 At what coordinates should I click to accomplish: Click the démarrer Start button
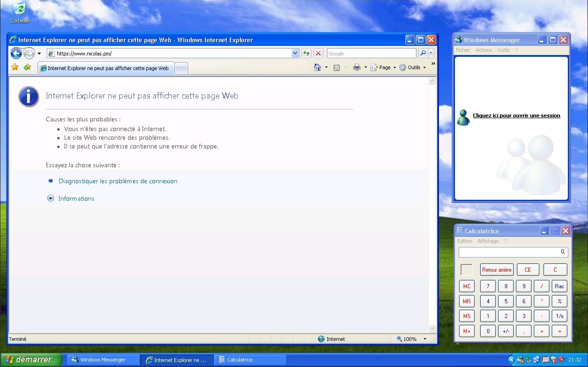[x=31, y=360]
